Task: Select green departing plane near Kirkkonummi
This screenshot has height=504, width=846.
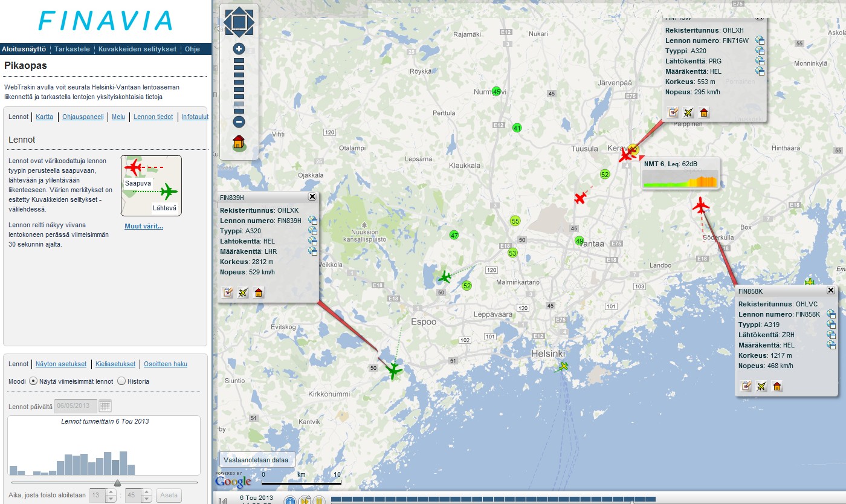Action: [x=394, y=370]
